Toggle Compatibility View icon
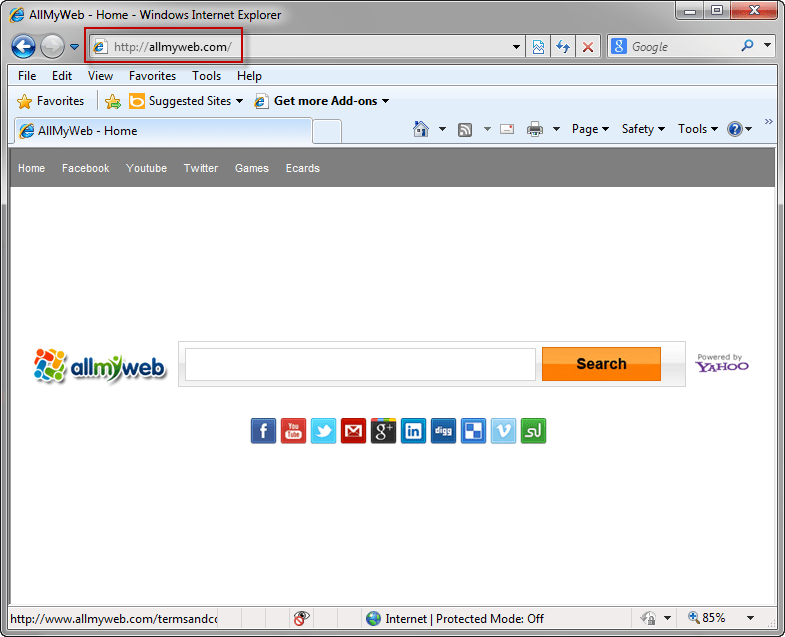 click(538, 47)
